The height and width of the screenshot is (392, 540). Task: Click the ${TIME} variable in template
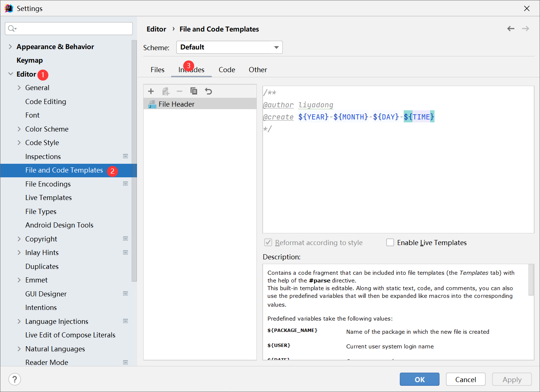tap(419, 117)
